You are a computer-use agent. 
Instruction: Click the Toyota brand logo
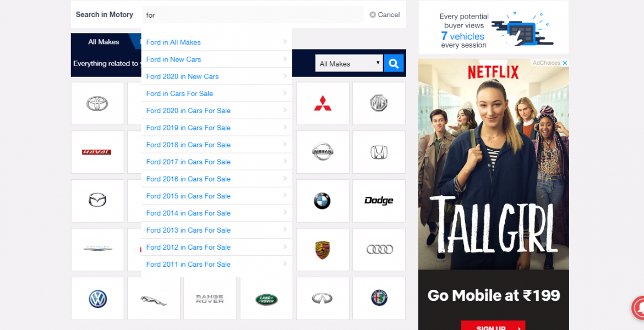click(x=97, y=103)
